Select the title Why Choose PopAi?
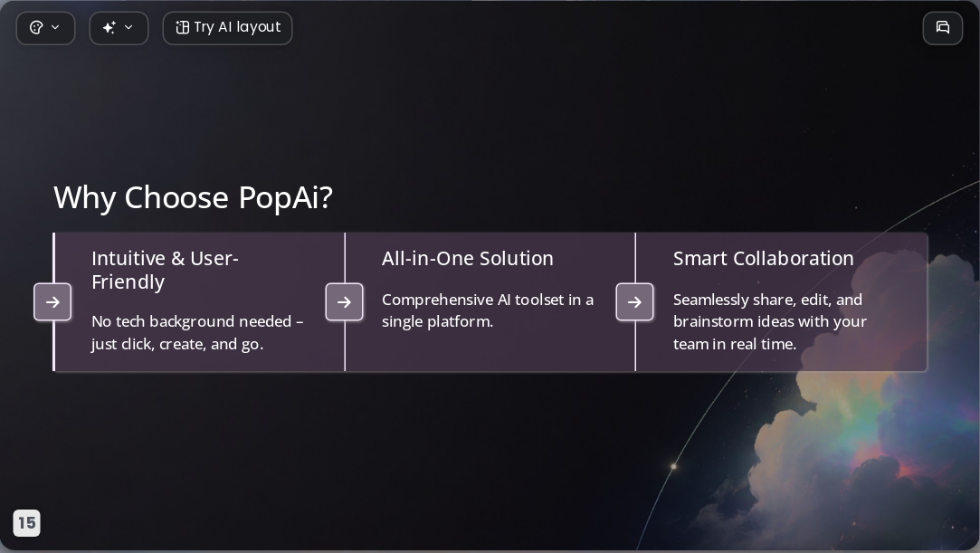Image resolution: width=980 pixels, height=553 pixels. click(193, 197)
